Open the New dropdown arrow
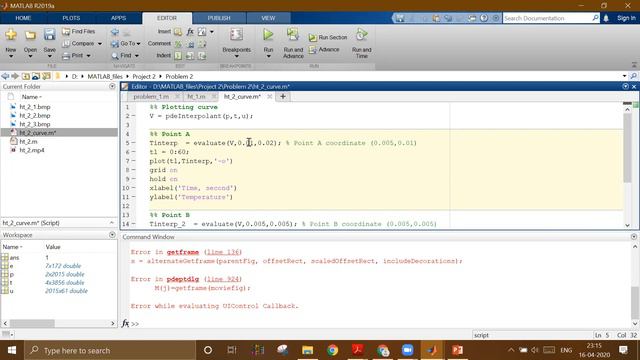The image size is (640, 360). click(x=11, y=56)
